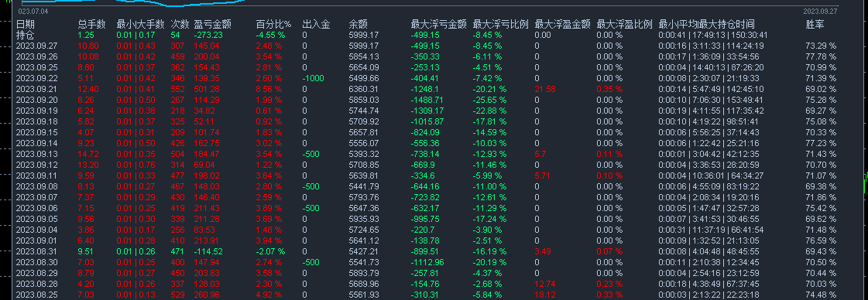
Task: Select the 盈亏金额 column header
Action: point(213,24)
